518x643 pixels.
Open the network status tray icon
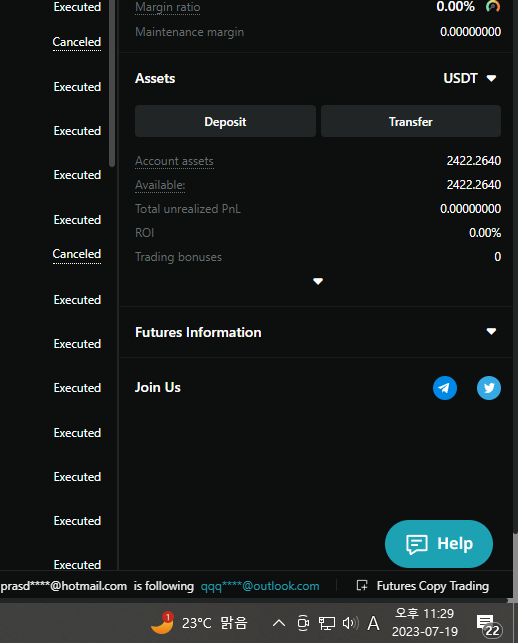point(327,623)
